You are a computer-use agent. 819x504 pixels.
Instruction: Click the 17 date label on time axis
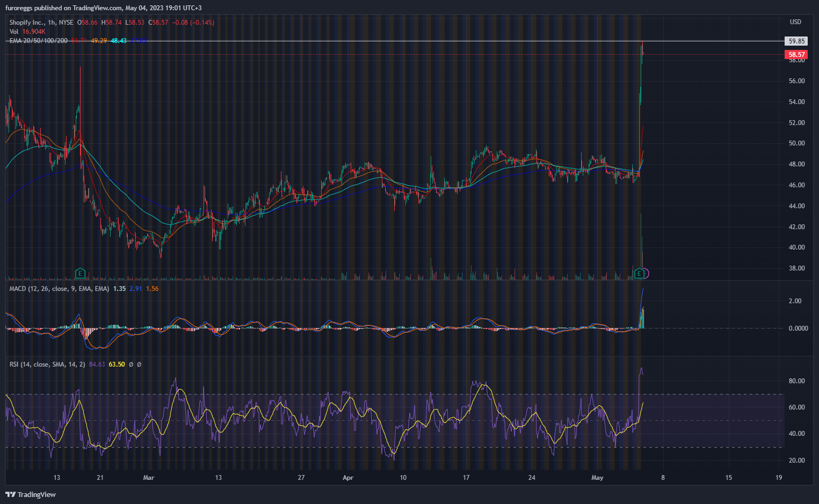(466, 478)
